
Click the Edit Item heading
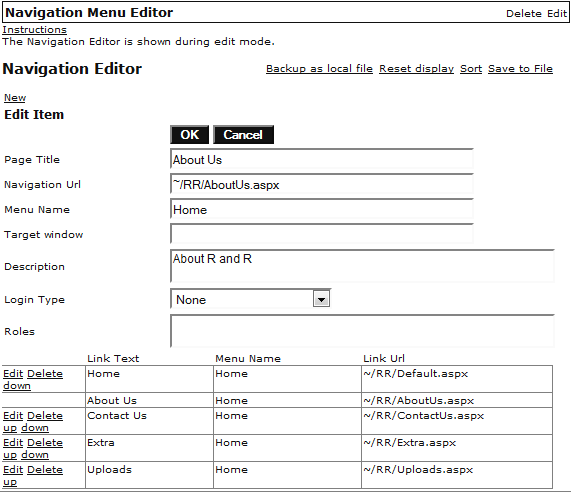[x=34, y=114]
